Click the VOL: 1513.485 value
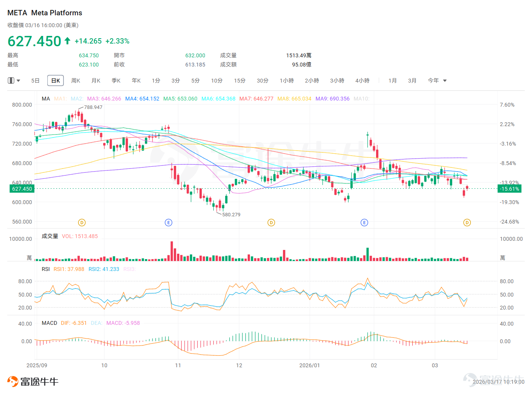 pyautogui.click(x=80, y=236)
